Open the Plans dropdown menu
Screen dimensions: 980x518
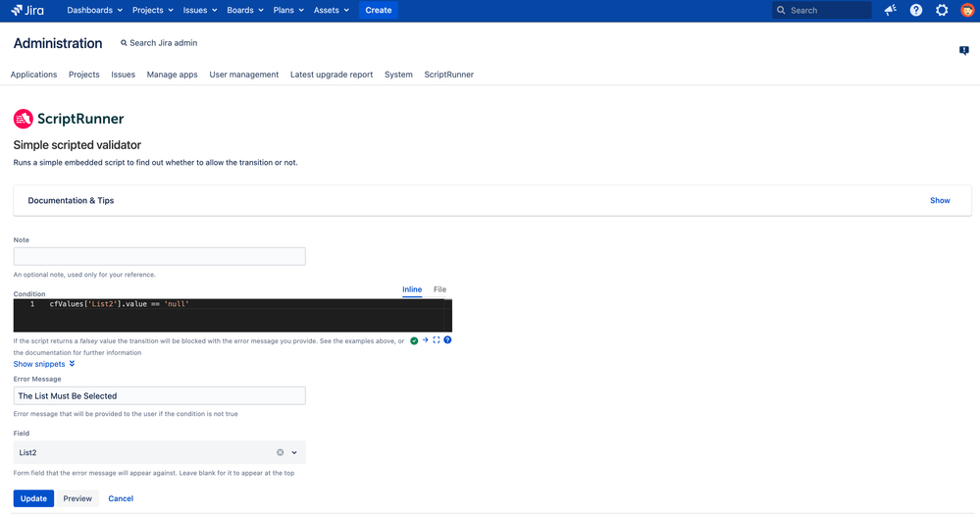(288, 10)
